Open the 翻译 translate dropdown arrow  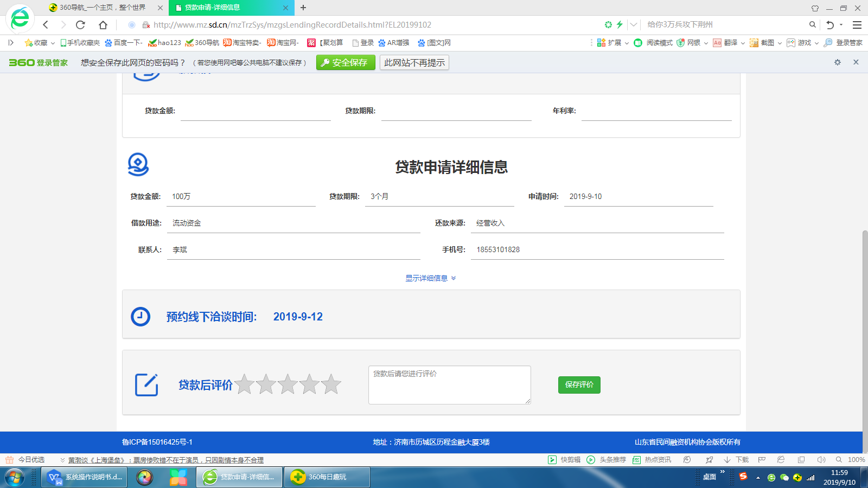click(743, 43)
